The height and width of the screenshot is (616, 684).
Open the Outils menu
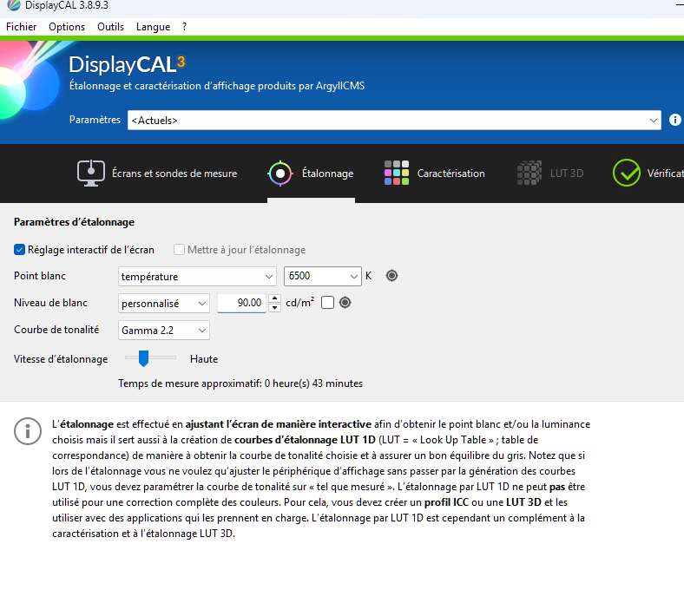pos(110,27)
